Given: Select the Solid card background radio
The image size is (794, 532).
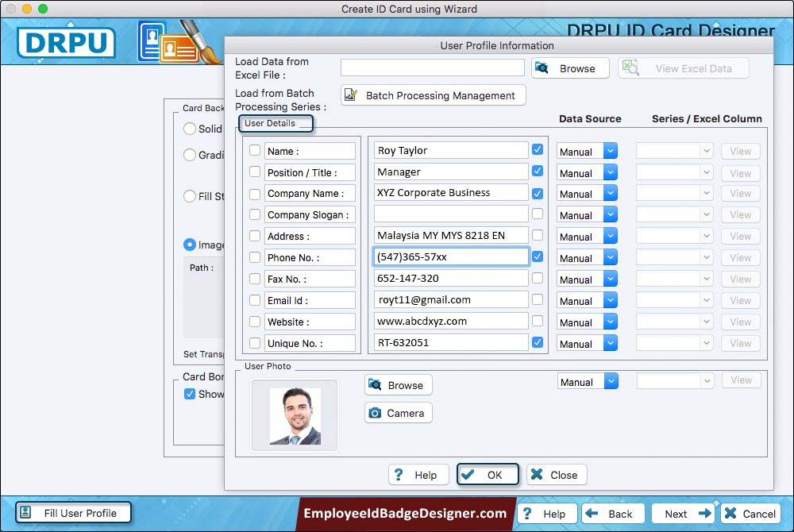Looking at the screenshot, I should [190, 129].
